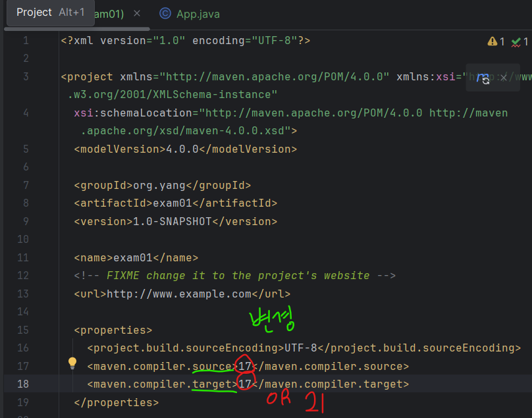The image size is (532, 418).
Task: Click line number 17 in the gutter
Action: (x=23, y=366)
